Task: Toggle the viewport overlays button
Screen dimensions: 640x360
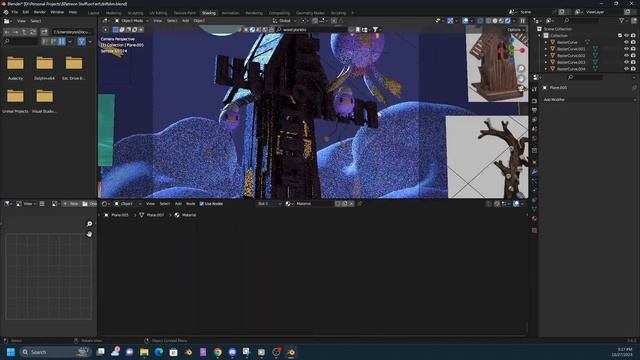Action: point(465,20)
